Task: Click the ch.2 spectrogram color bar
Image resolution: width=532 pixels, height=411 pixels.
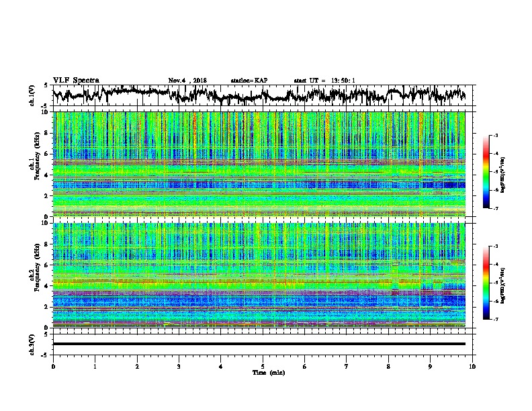Action: [x=486, y=283]
